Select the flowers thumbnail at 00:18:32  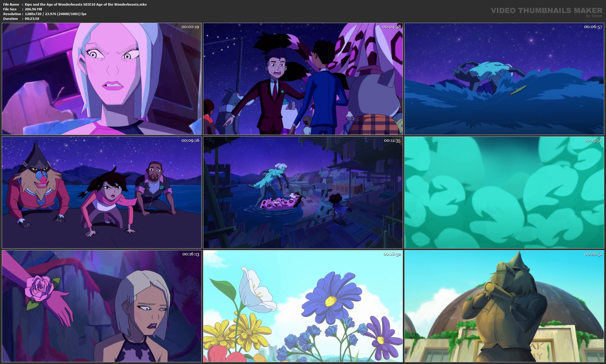tap(303, 306)
